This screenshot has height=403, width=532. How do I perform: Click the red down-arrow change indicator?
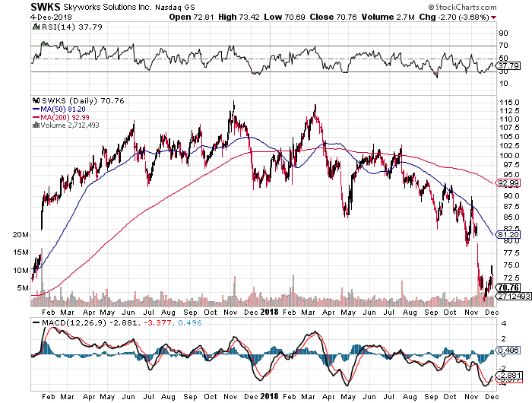(493, 17)
